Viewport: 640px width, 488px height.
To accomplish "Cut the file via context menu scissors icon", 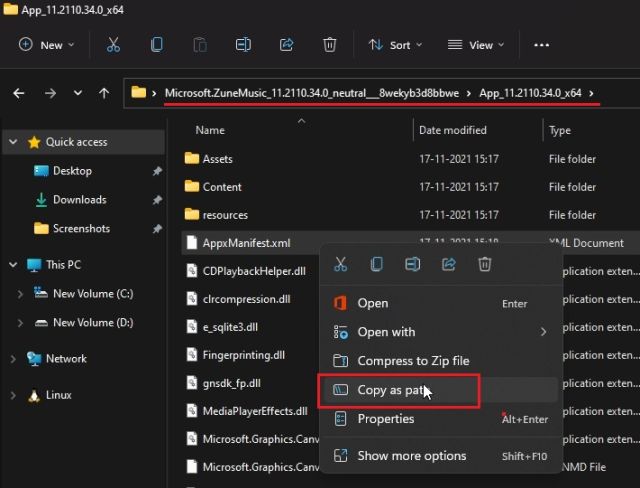I will [340, 264].
